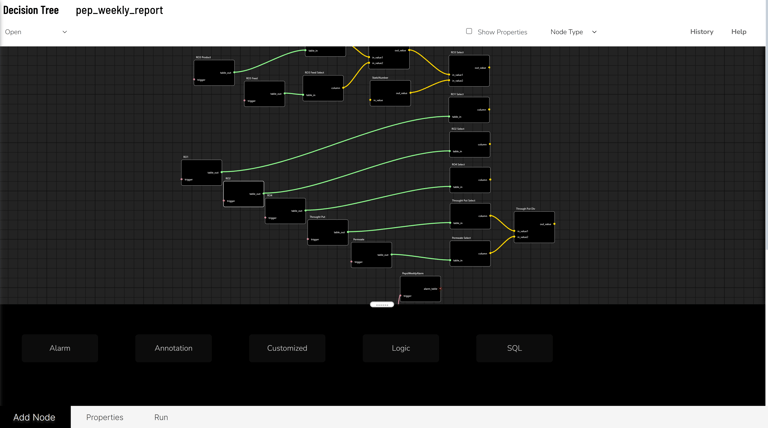The width and height of the screenshot is (768, 428).
Task: Select the StaticNumber node
Action: pos(390,93)
